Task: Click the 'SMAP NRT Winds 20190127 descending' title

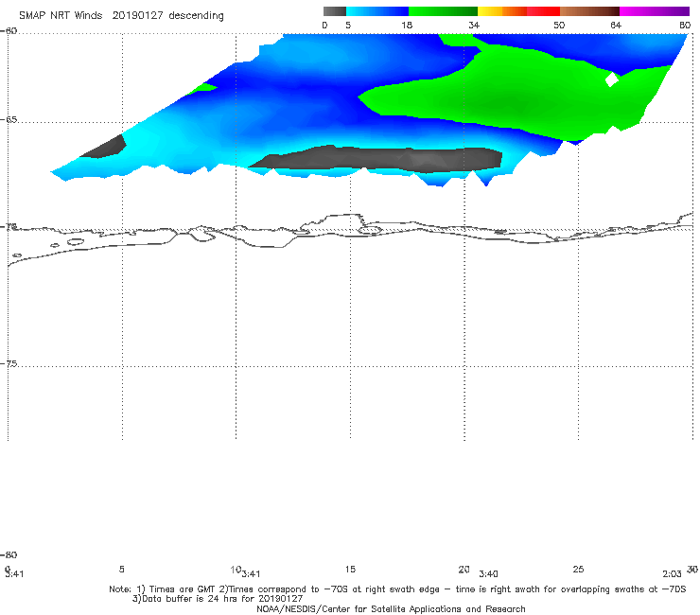Action: (x=121, y=16)
